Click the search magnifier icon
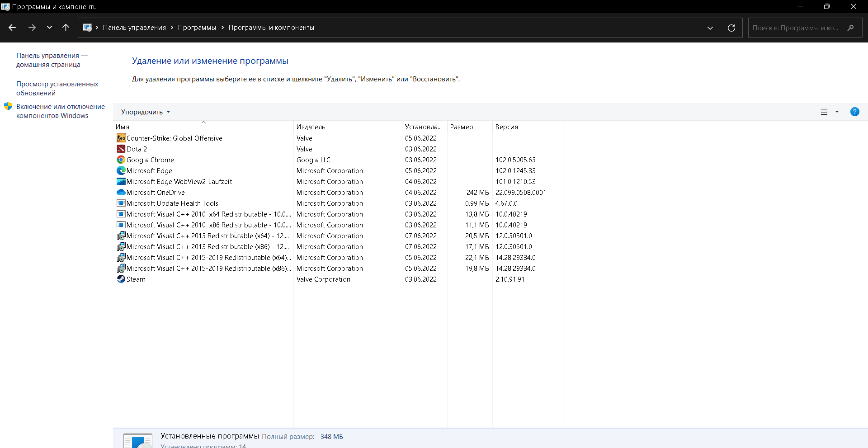The width and height of the screenshot is (868, 448). coord(850,28)
